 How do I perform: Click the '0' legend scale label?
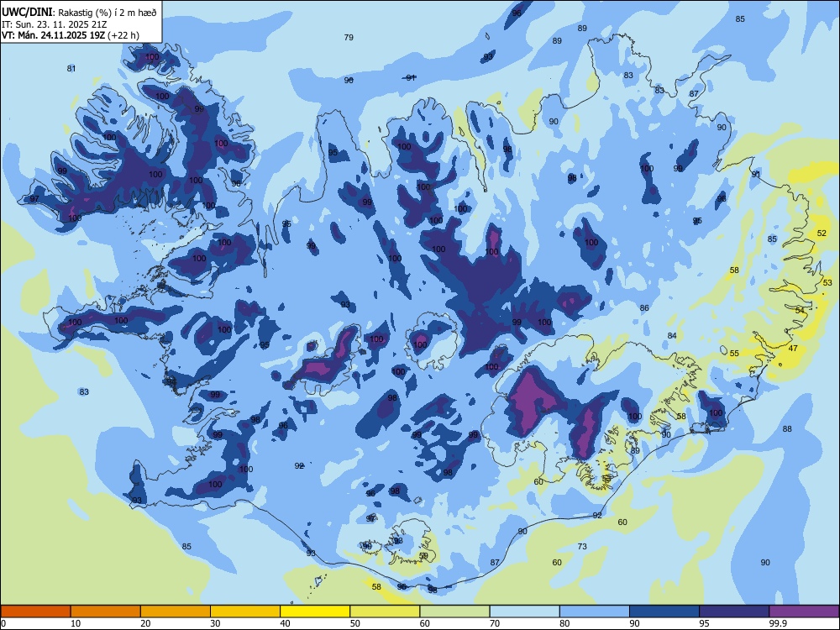[3, 623]
